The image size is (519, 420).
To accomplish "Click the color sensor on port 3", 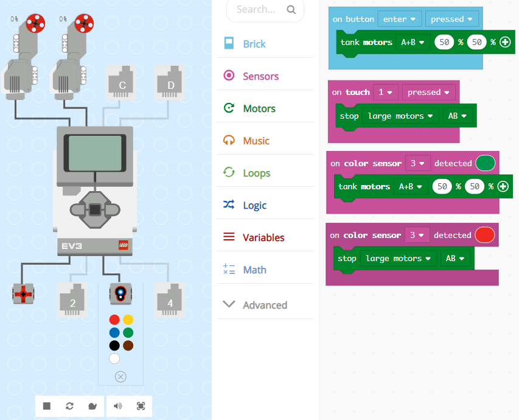I will [x=120, y=293].
